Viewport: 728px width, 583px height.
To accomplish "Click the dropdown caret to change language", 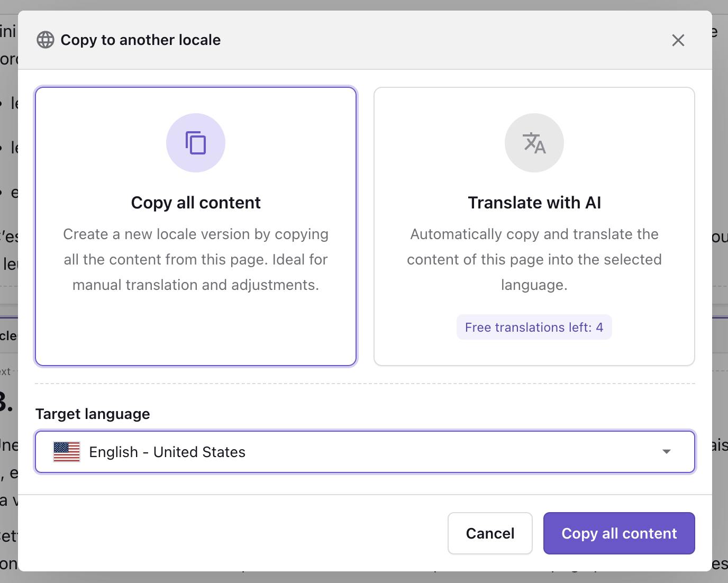I will pos(666,452).
